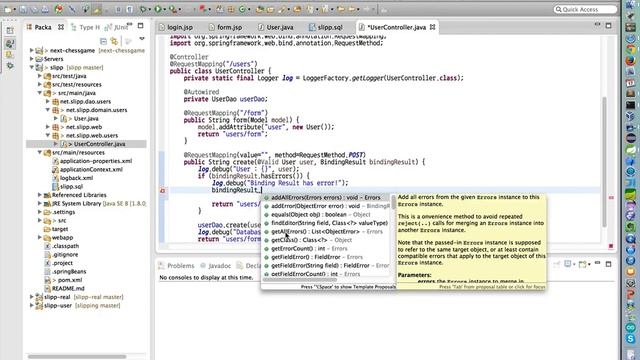Open the Problems tab in bottom panel

[176, 266]
